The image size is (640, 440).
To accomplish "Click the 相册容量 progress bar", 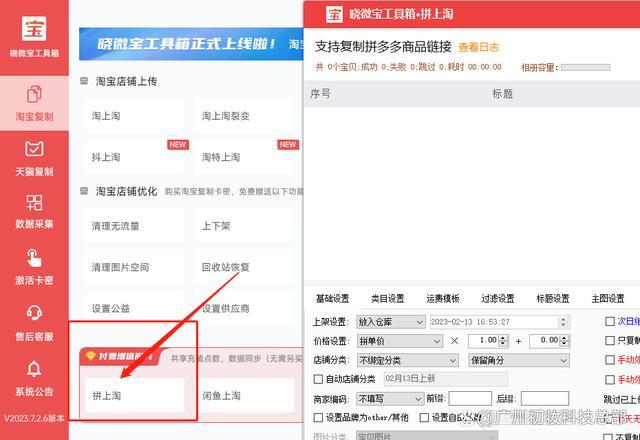I will (x=585, y=67).
